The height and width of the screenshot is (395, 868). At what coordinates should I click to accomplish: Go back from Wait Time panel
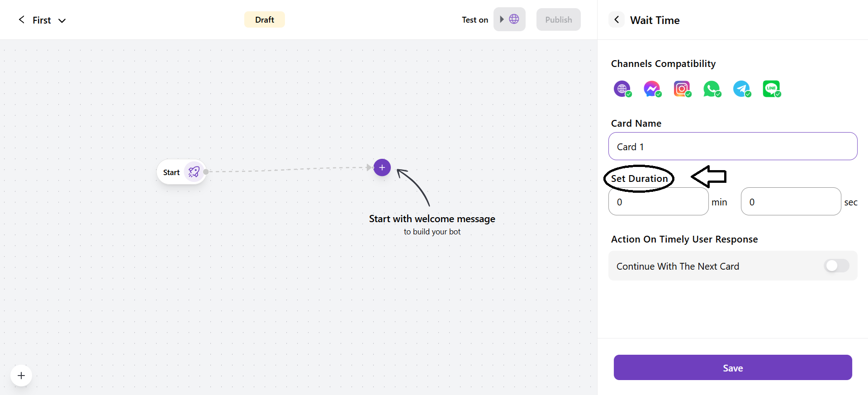(x=617, y=19)
